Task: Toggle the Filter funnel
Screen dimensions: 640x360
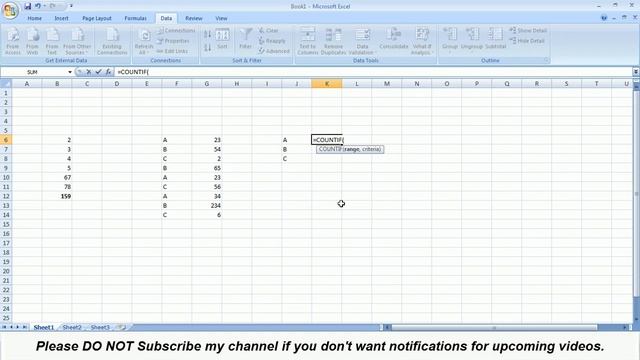Action: 246,39
